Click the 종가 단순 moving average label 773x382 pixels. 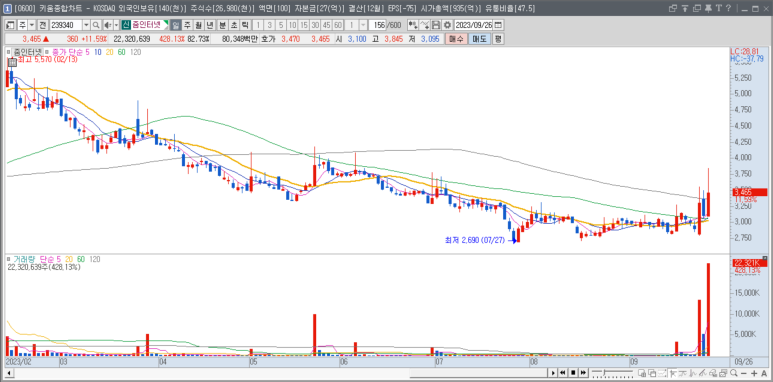pyautogui.click(x=69, y=51)
